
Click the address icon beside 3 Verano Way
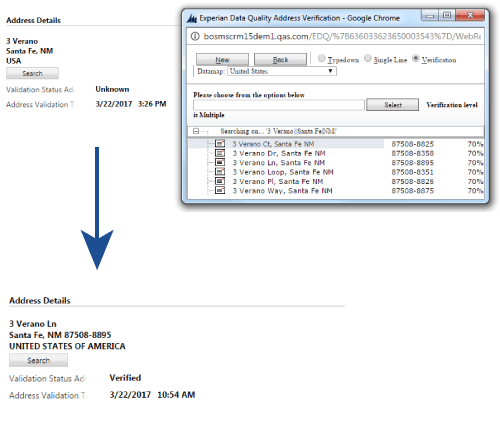pos(220,190)
